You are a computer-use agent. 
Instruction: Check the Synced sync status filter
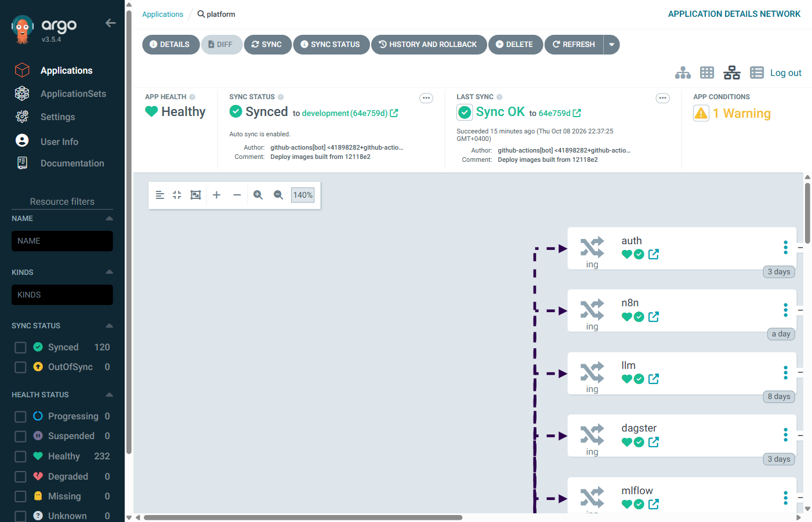tap(20, 347)
